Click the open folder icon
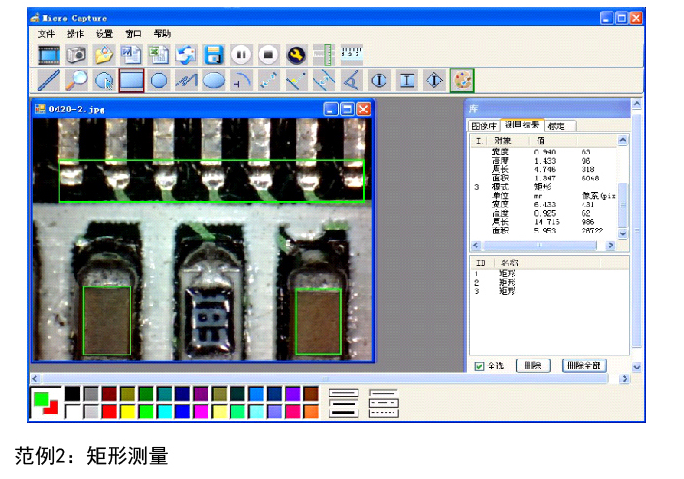Viewport: 684px width, 479px height. coord(104,55)
